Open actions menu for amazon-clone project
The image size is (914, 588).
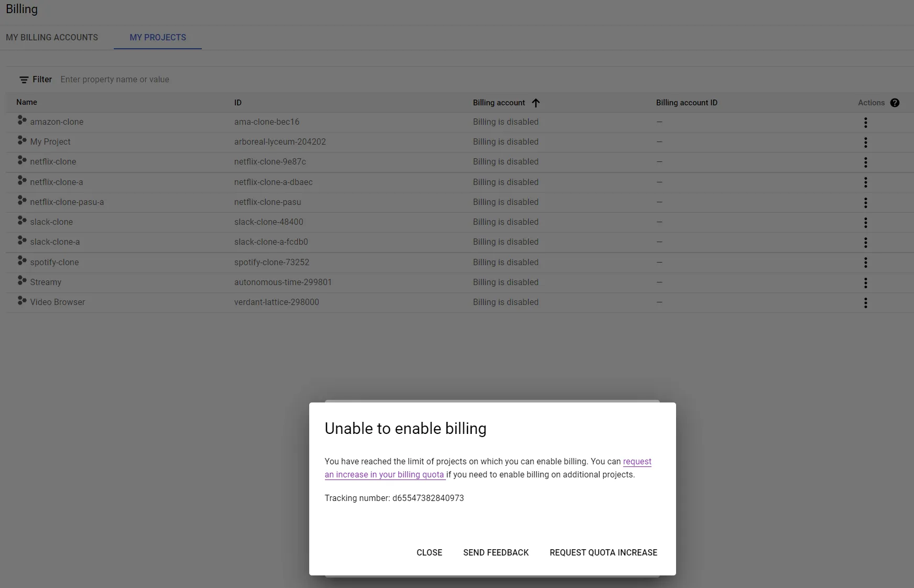pyautogui.click(x=865, y=122)
